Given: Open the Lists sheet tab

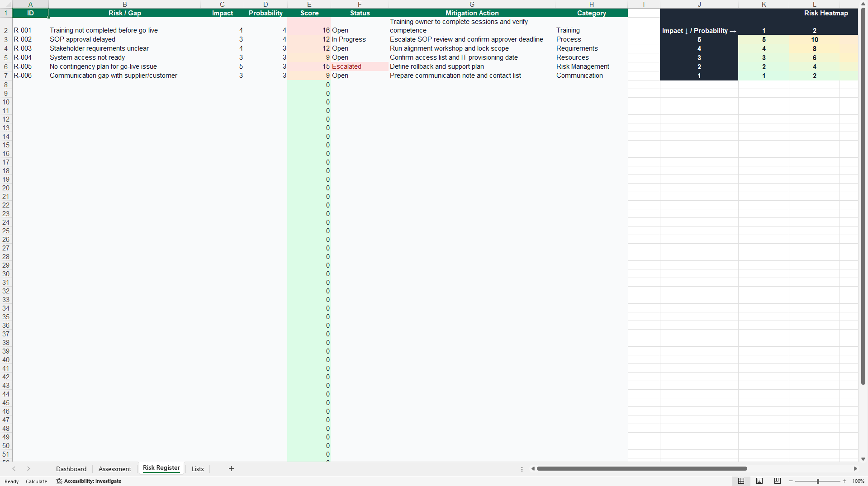Looking at the screenshot, I should tap(198, 469).
